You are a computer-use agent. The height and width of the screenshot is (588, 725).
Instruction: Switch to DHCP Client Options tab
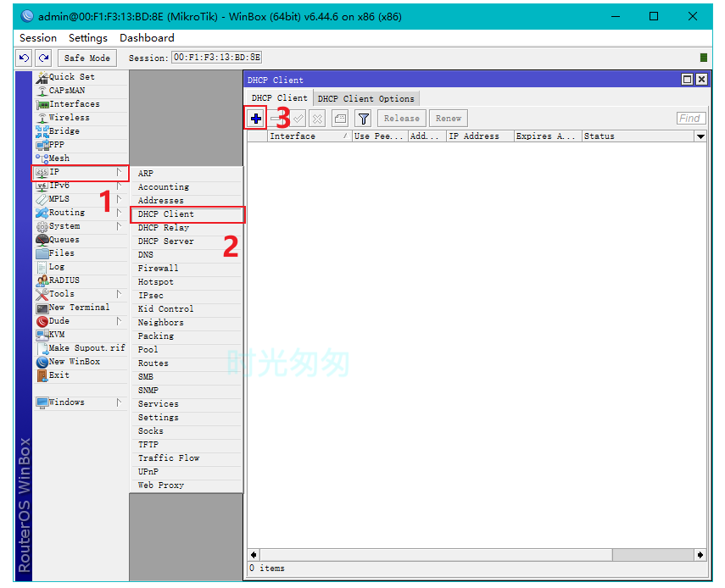pyautogui.click(x=366, y=99)
